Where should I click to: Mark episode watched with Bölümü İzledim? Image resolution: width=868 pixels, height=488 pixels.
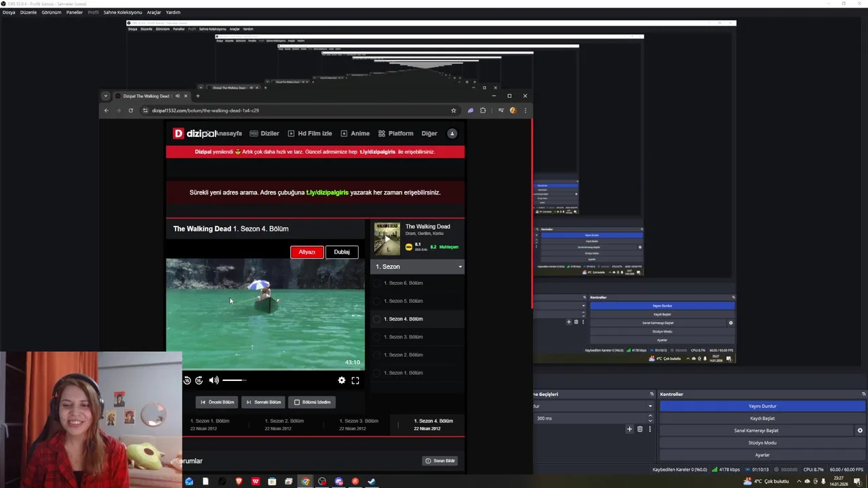pyautogui.click(x=313, y=402)
